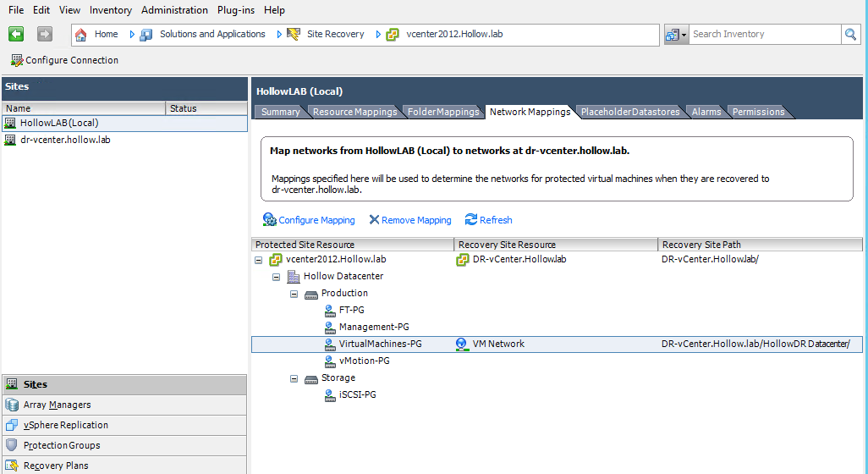
Task: Collapse the Hollow Datacenter node
Action: click(x=276, y=277)
